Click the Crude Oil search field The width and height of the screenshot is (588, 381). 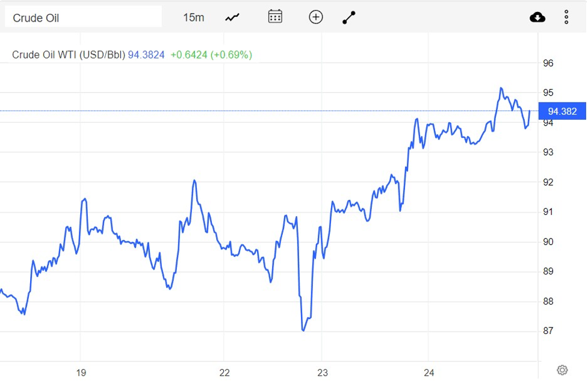coord(83,17)
